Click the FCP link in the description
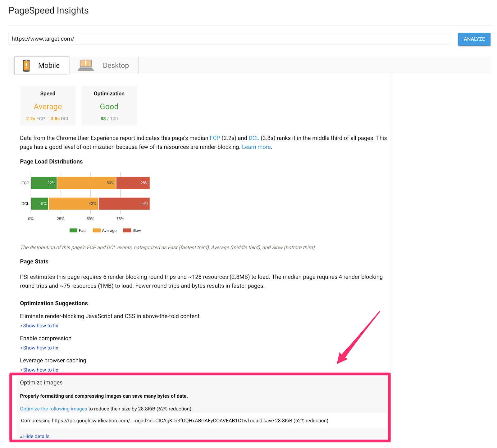Viewport: 497px width, 448px height. pos(215,138)
